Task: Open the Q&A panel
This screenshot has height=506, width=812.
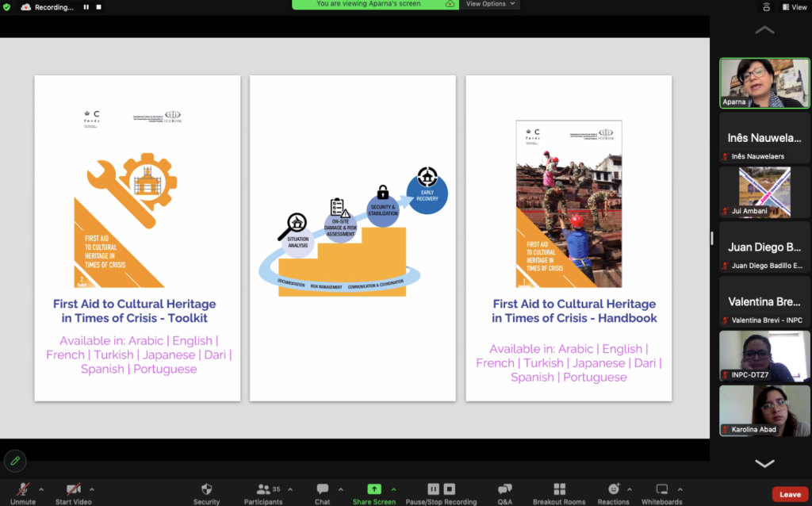Action: 504,489
